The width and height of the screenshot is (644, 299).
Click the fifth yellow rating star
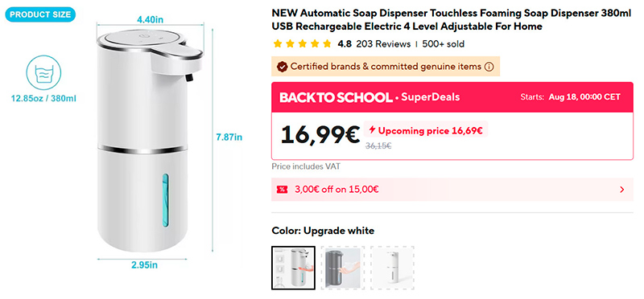tap(327, 44)
